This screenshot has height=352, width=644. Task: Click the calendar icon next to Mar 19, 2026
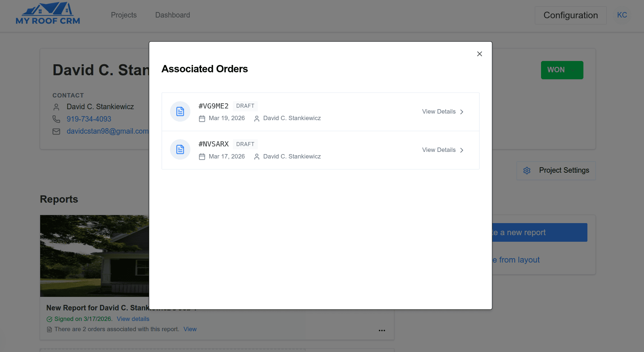203,118
